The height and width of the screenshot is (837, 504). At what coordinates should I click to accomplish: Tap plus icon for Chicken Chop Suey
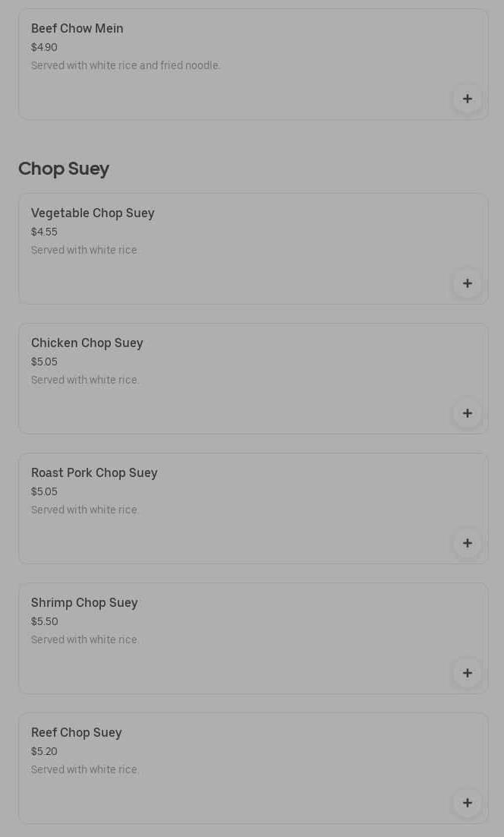pyautogui.click(x=467, y=413)
